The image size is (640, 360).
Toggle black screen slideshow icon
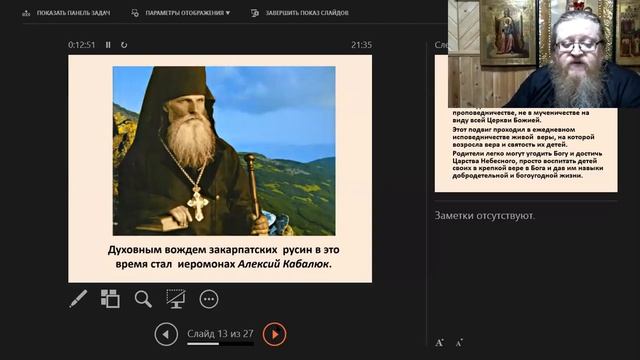(x=176, y=299)
